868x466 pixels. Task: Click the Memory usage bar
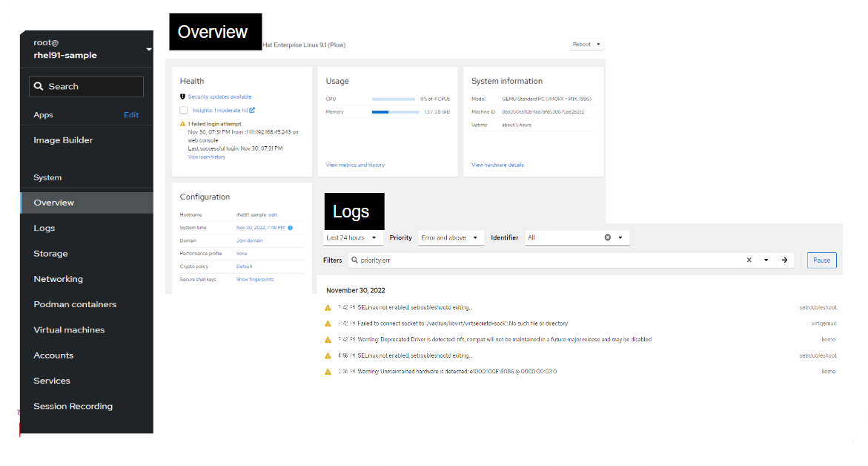coord(395,112)
